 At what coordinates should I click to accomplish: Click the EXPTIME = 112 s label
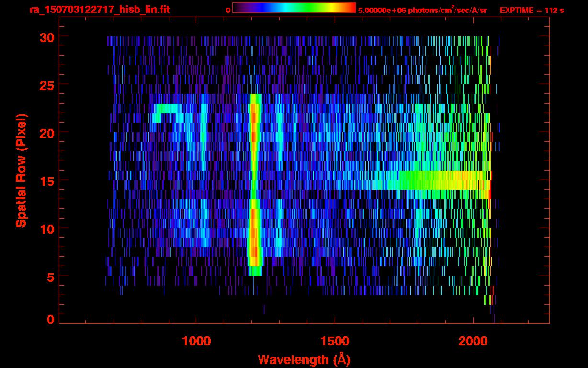point(531,10)
